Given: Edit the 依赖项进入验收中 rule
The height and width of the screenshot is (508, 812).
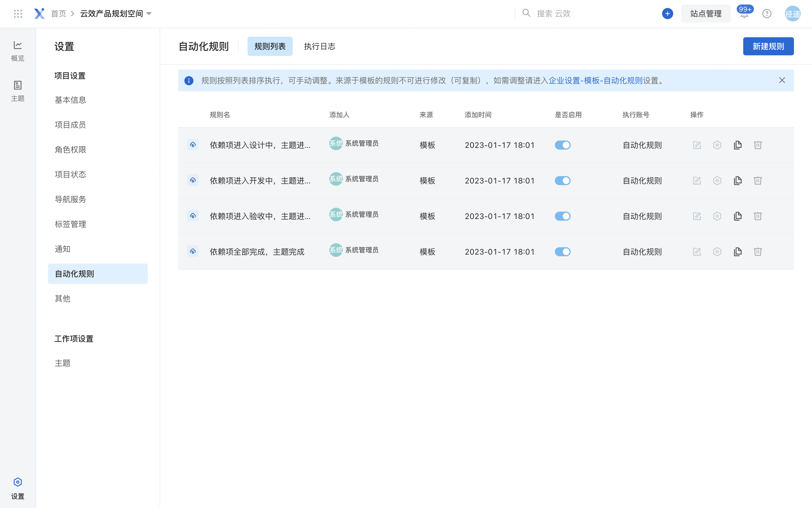Looking at the screenshot, I should pyautogui.click(x=697, y=216).
